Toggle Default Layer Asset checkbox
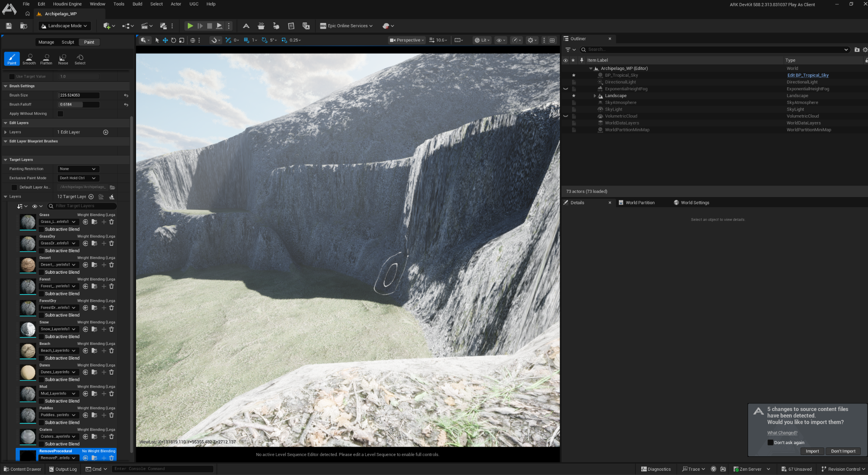The height and width of the screenshot is (475, 868). pos(14,187)
